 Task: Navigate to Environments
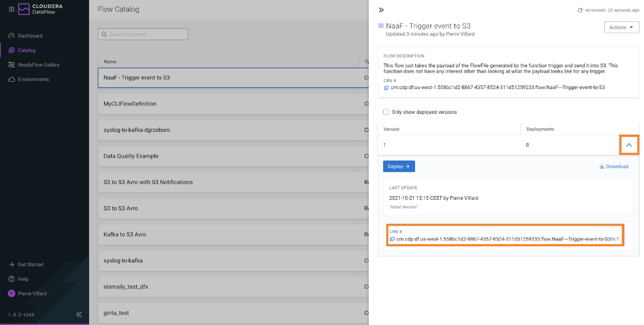click(x=33, y=79)
